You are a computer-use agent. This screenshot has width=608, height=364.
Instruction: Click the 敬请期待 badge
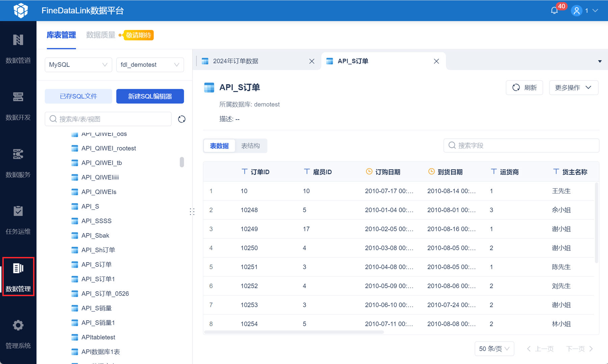point(138,35)
